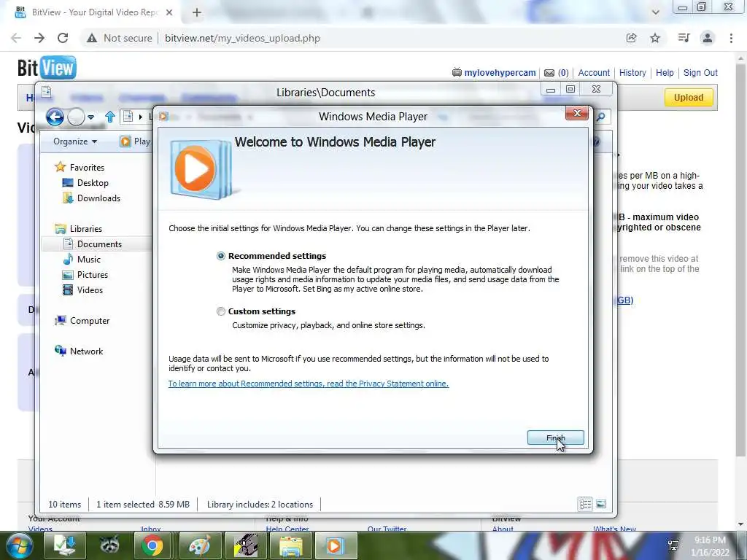Open a new Chrome tab
Image resolution: width=747 pixels, height=560 pixels.
pyautogui.click(x=197, y=12)
